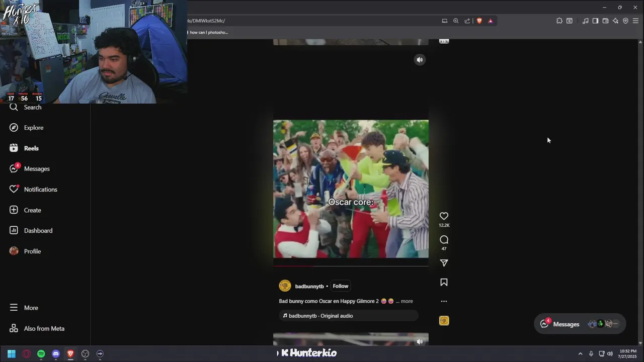Save the reel with the bookmark icon
The image size is (644, 362).
444,283
